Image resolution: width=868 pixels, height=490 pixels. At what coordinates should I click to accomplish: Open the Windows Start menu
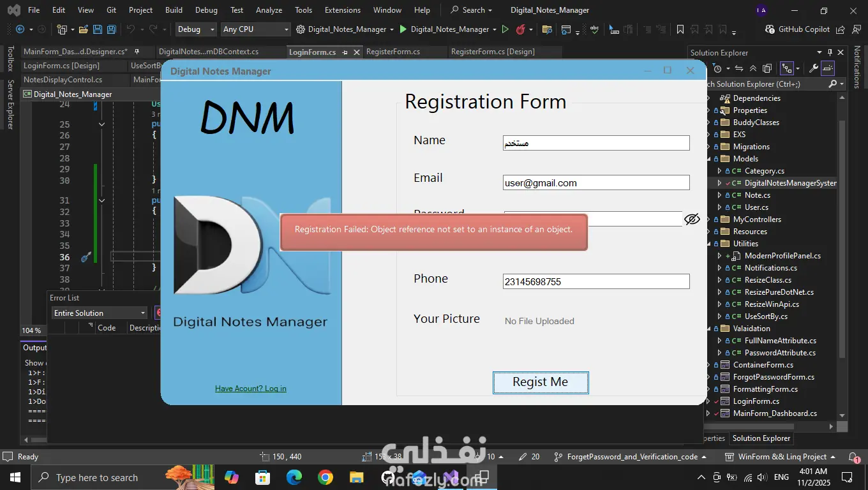coord(15,477)
